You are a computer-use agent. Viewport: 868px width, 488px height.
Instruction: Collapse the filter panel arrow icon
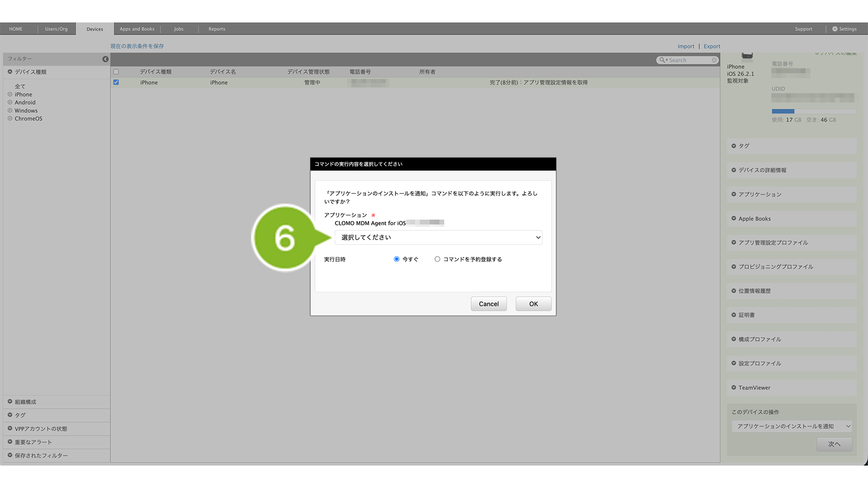(105, 59)
